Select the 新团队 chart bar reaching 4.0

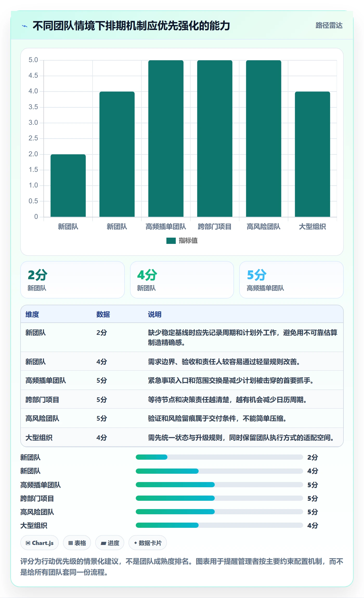[117, 154]
